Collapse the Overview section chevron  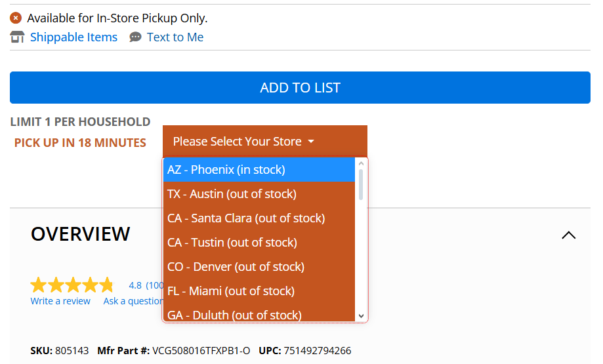tap(569, 235)
